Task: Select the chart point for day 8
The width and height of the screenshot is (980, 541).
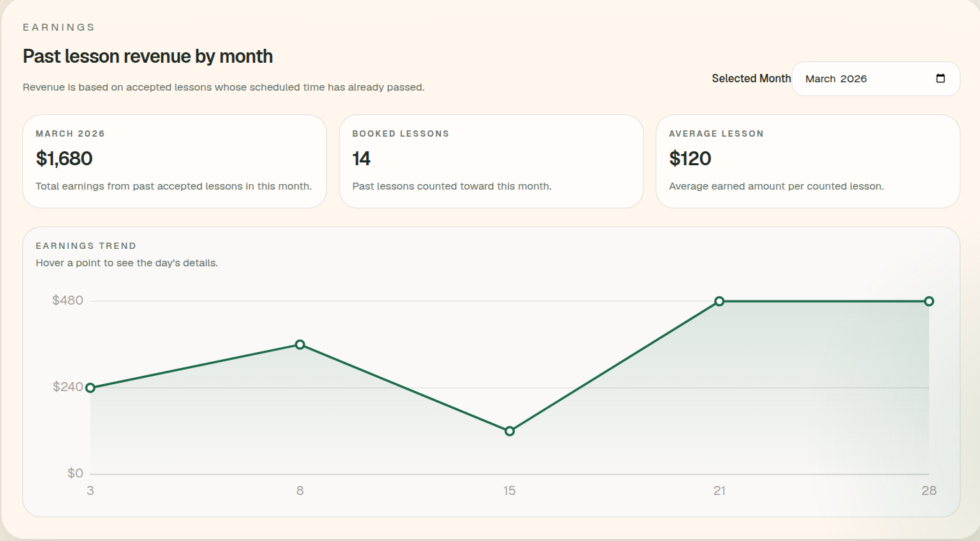Action: 300,344
